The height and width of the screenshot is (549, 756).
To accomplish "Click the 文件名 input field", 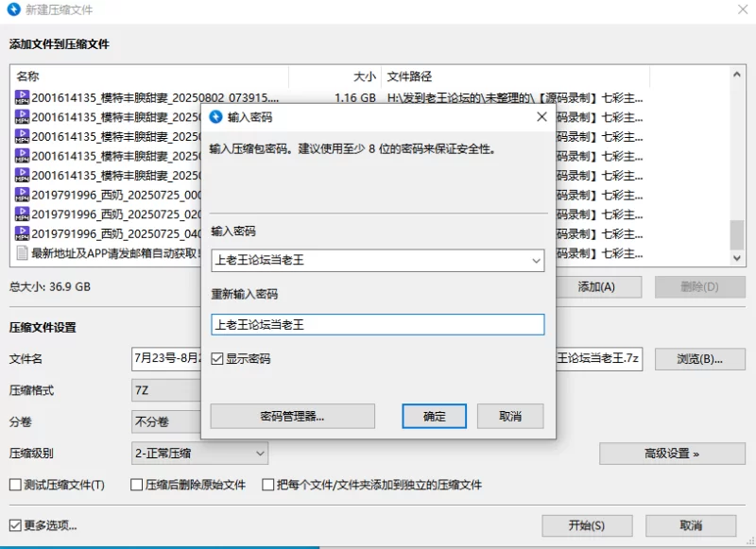I will (x=166, y=359).
